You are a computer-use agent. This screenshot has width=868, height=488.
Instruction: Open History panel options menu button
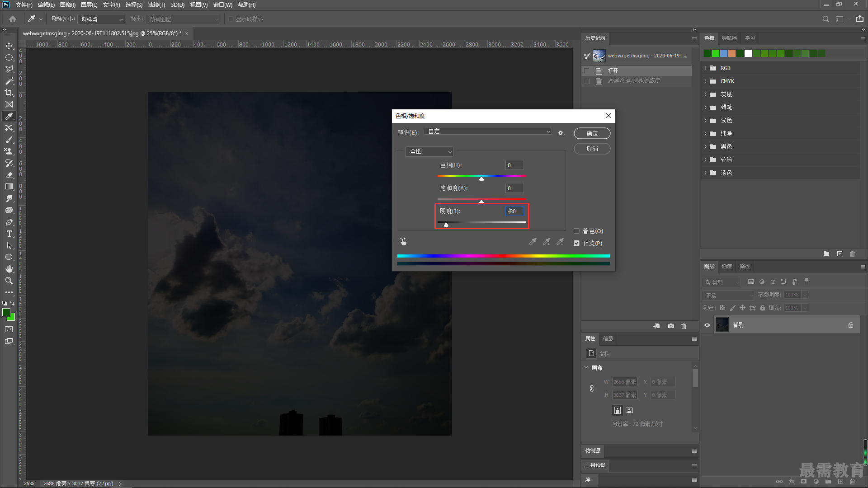pyautogui.click(x=694, y=38)
